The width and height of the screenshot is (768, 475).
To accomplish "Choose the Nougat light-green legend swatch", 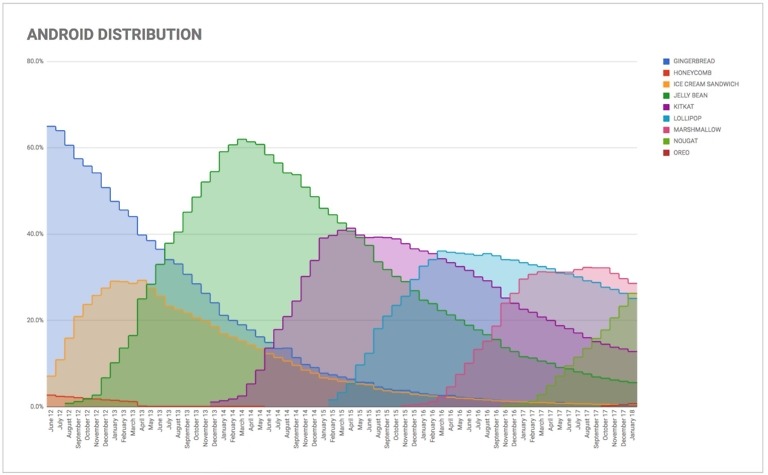I will pos(666,141).
